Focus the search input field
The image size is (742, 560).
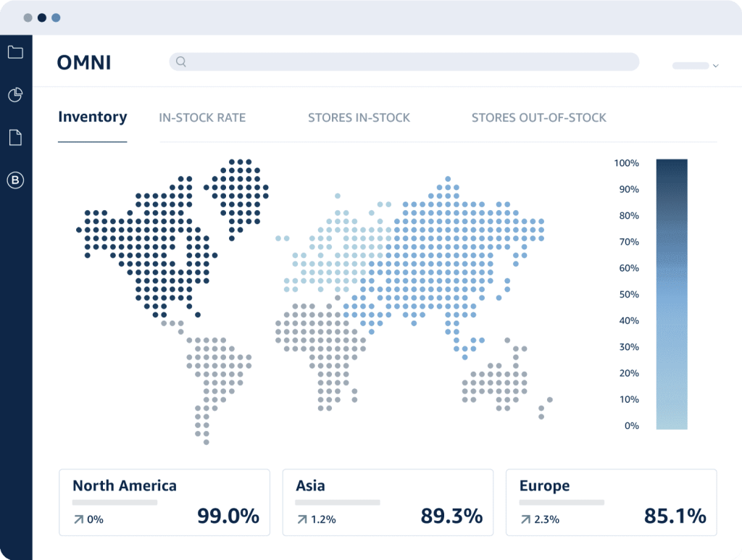404,62
